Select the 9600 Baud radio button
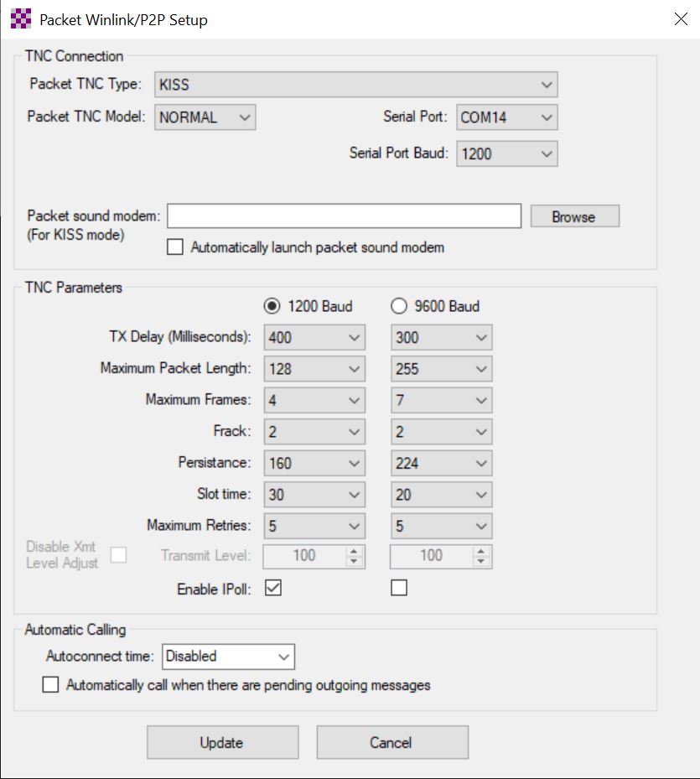Screen dimensions: 700x779 tap(399, 306)
